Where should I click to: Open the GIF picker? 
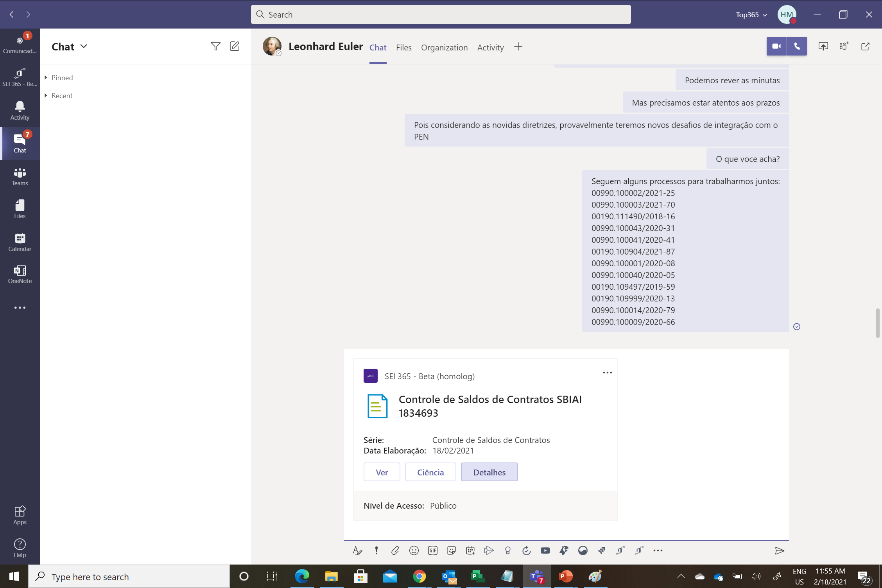[432, 550]
